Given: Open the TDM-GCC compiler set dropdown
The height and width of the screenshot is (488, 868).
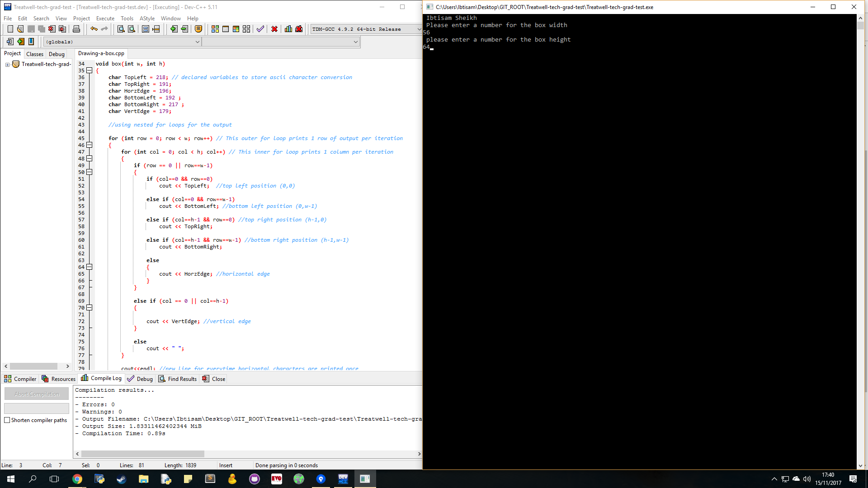Looking at the screenshot, I should [x=420, y=29].
